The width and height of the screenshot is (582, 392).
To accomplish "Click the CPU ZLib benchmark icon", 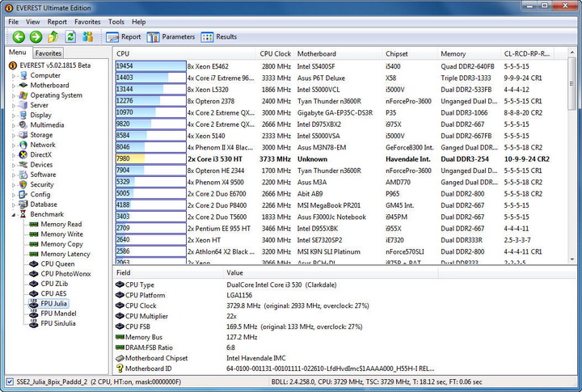I will click(34, 284).
